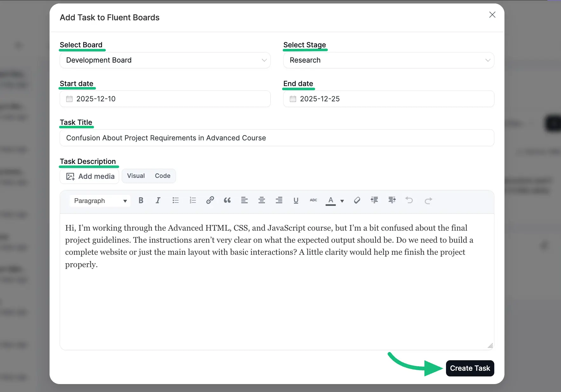Click the Create Task button
The width and height of the screenshot is (561, 392).
point(470,368)
